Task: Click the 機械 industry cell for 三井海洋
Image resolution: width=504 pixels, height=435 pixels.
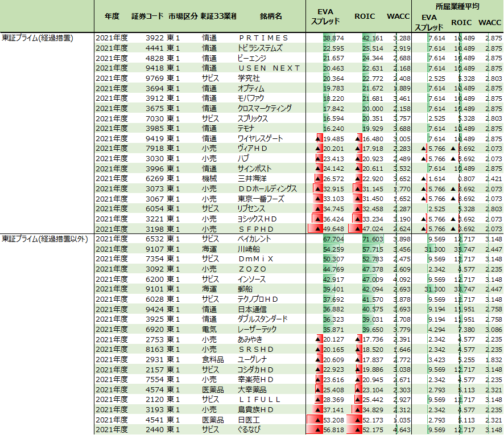Action: [209, 178]
